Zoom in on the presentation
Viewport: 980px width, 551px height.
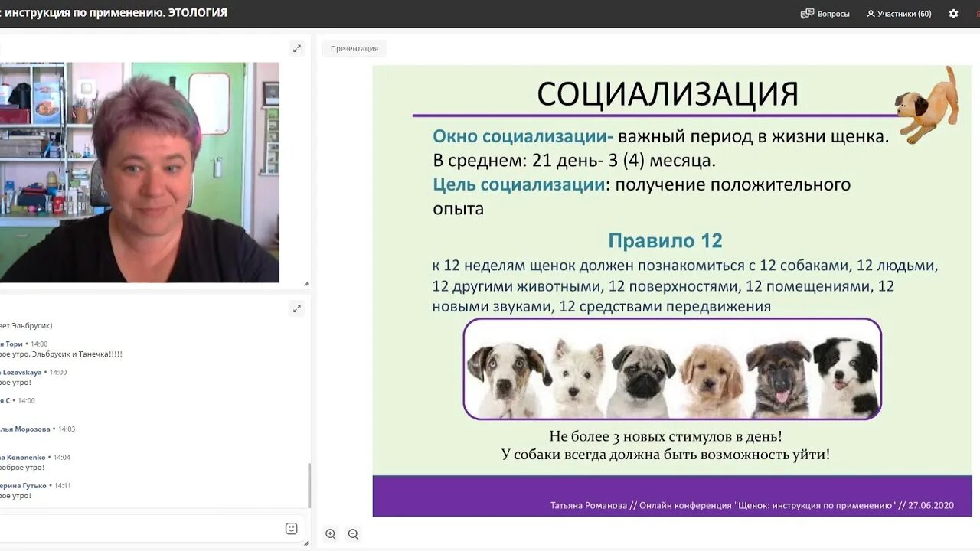click(331, 534)
